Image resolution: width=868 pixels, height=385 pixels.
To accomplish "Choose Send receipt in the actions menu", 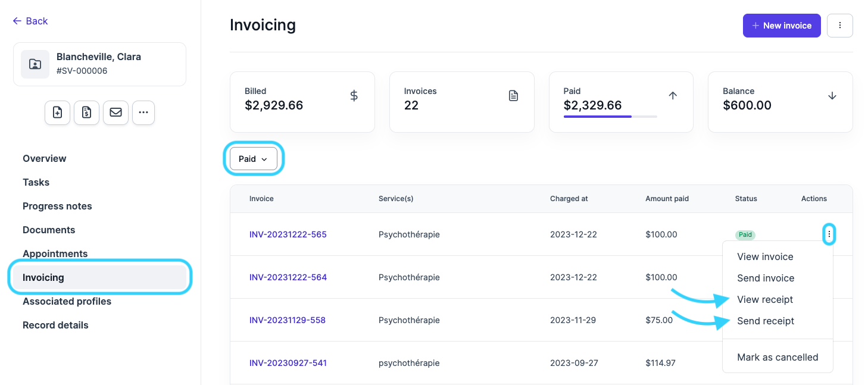I will [x=766, y=321].
